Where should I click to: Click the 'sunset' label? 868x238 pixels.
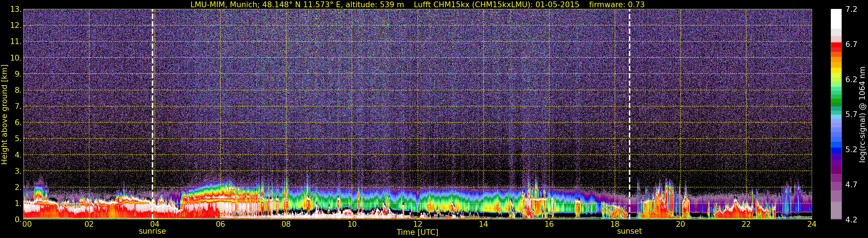[x=629, y=231]
